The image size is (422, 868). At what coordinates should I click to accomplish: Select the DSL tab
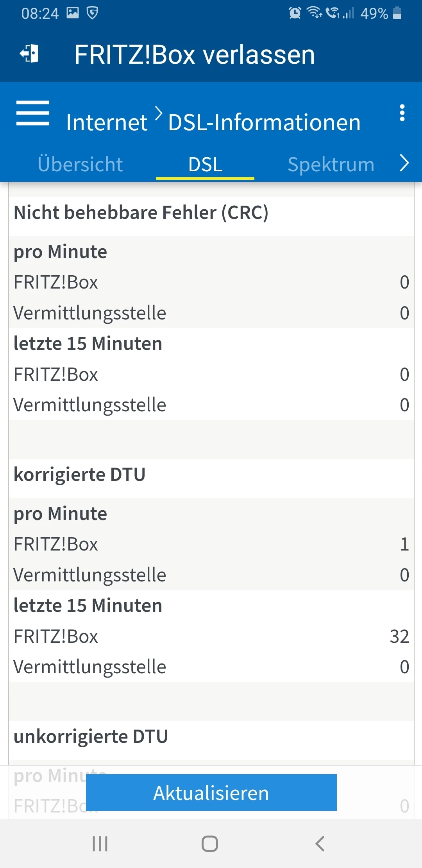click(x=205, y=164)
